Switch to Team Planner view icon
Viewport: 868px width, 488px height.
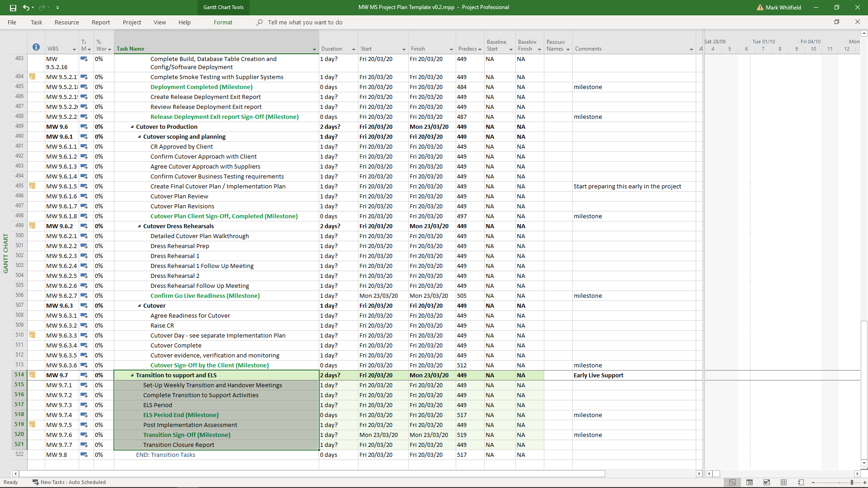767,482
